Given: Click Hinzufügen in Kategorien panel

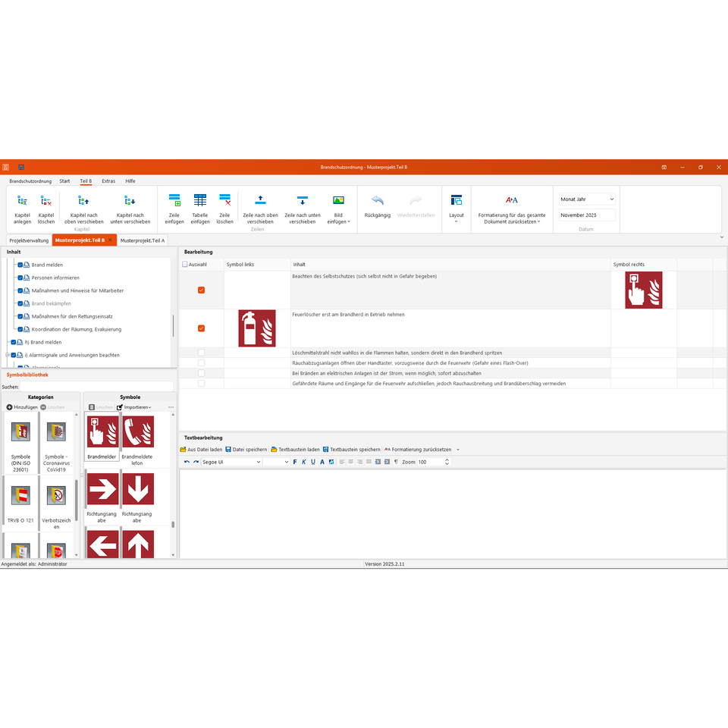Looking at the screenshot, I should click(22, 407).
